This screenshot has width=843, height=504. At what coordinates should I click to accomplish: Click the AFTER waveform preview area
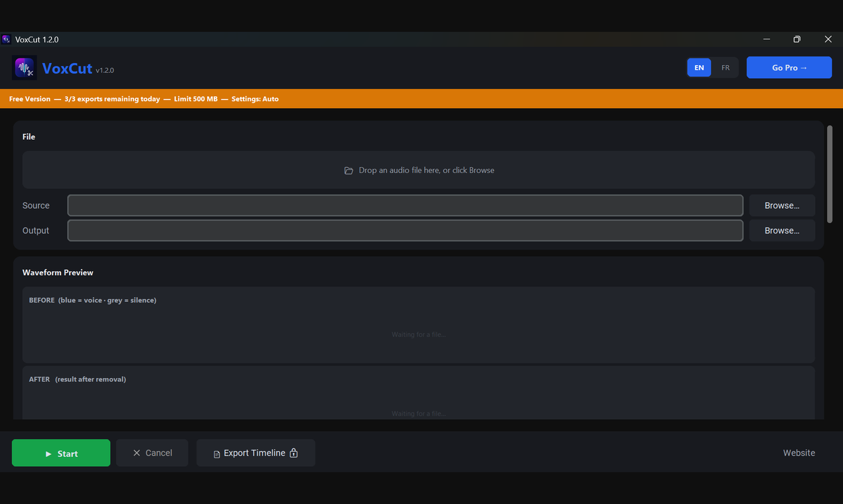pyautogui.click(x=419, y=393)
